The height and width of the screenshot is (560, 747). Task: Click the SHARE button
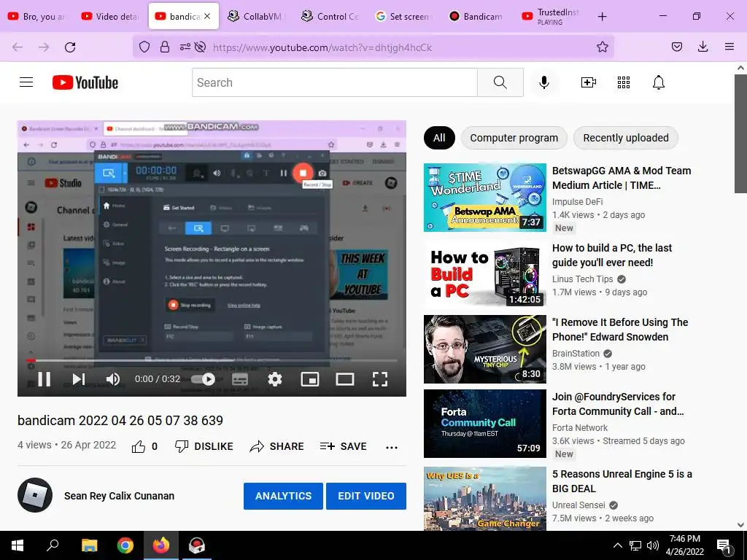tap(276, 447)
